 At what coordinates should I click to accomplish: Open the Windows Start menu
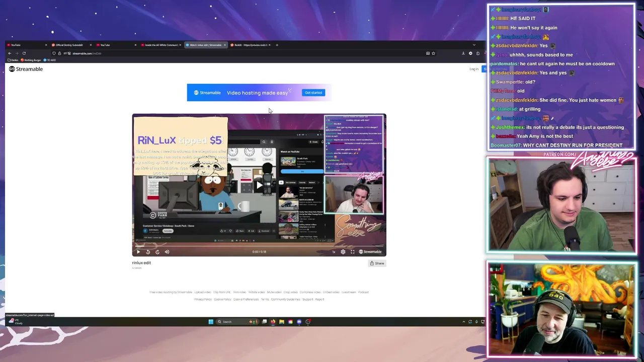[x=211, y=322]
